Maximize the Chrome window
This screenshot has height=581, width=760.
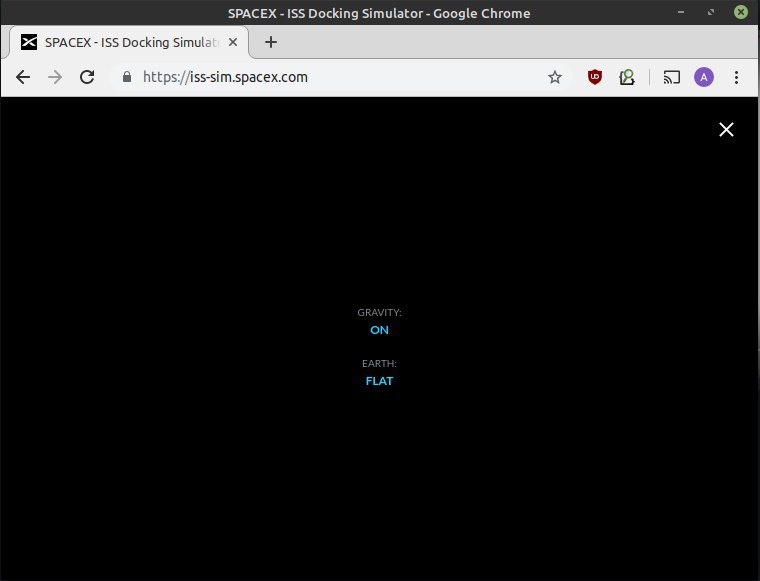tap(711, 12)
